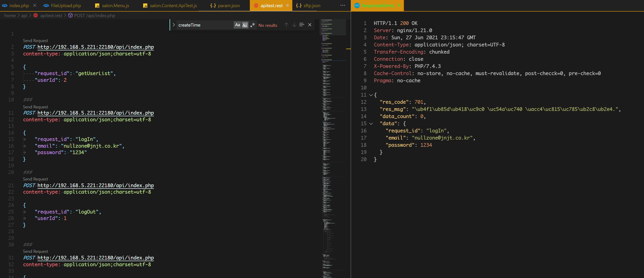Go to previous match arrow
This screenshot has height=278, width=644.
[x=286, y=25]
